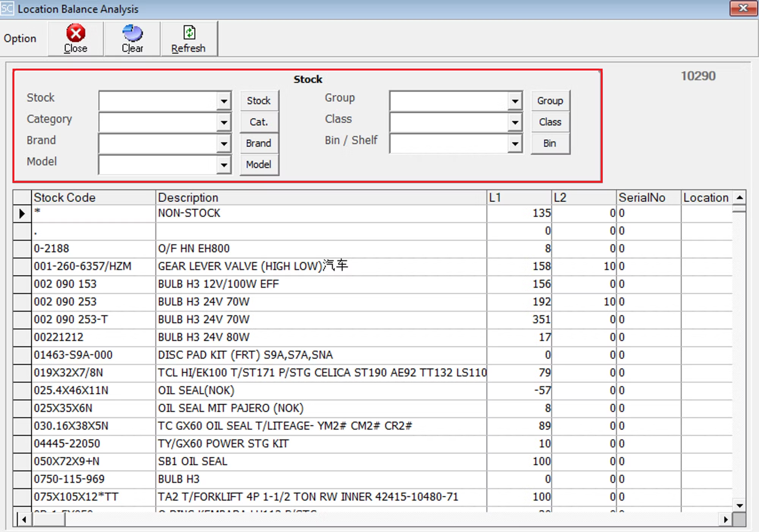The image size is (759, 532).
Task: Open the Brand dropdown arrow
Action: pos(224,143)
